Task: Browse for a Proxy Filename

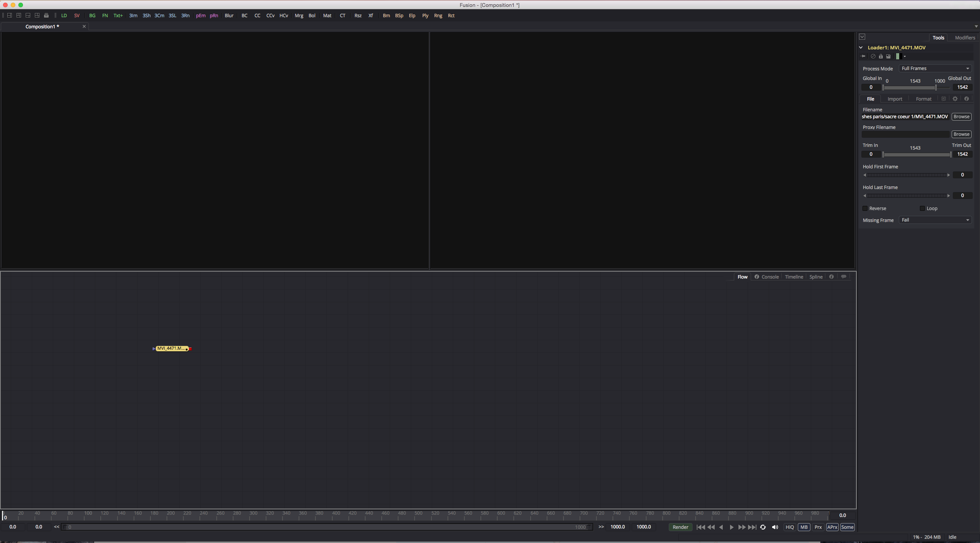Action: 961,134
